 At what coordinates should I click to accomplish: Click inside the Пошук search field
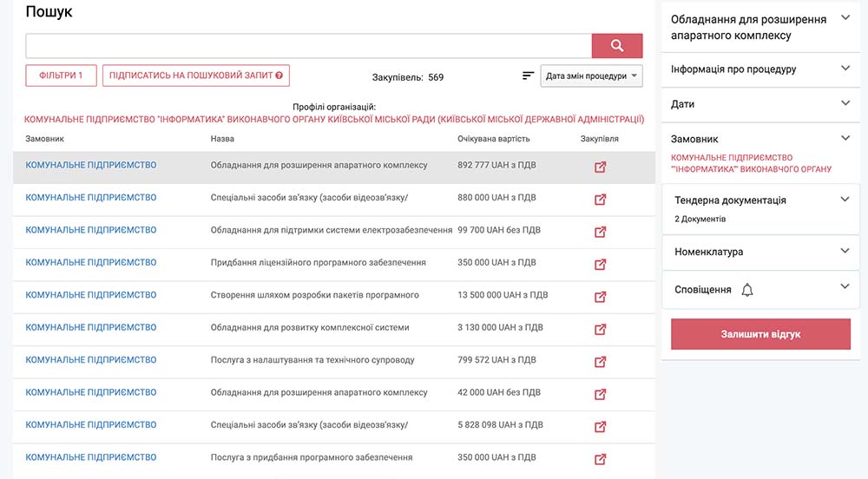tap(308, 46)
